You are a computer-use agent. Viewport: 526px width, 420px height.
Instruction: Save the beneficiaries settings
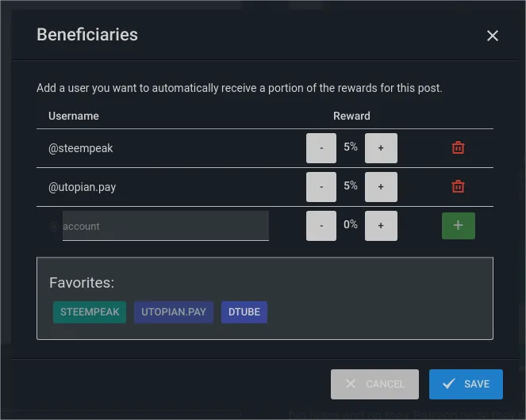466,384
